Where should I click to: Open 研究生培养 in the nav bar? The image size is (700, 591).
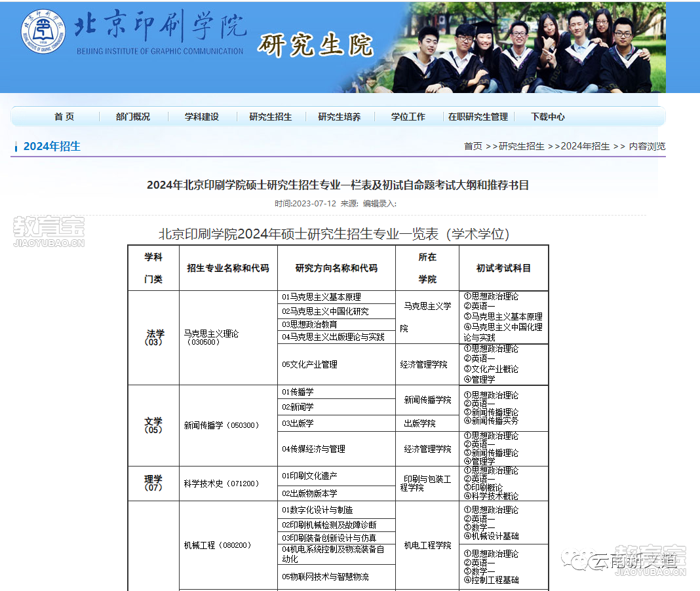[x=340, y=117]
